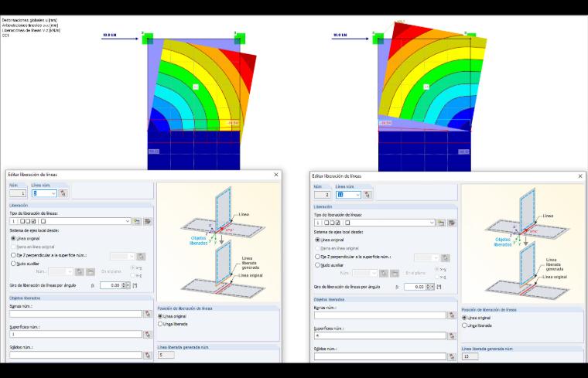
Task: Click the Núm. field showing 2, right dialog
Action: click(x=322, y=195)
